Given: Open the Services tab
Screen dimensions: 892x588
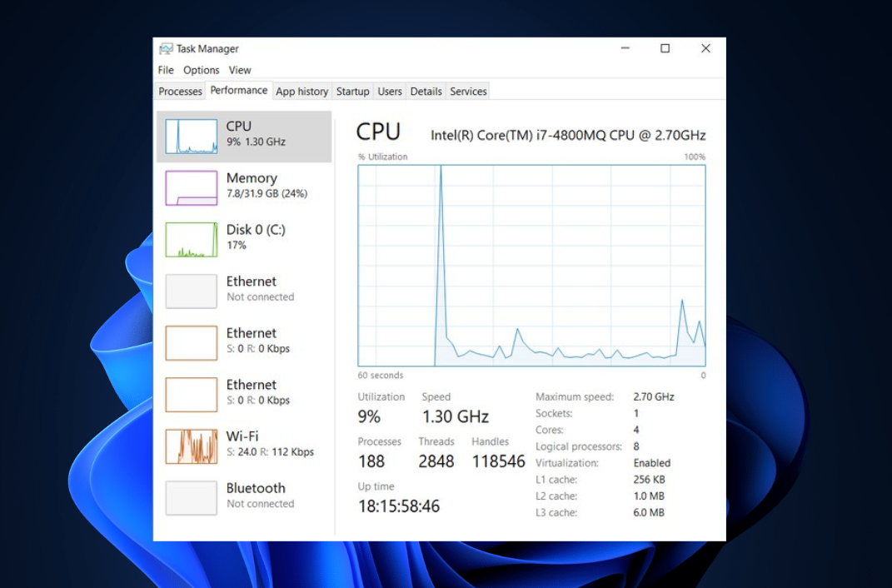Looking at the screenshot, I should click(x=468, y=91).
